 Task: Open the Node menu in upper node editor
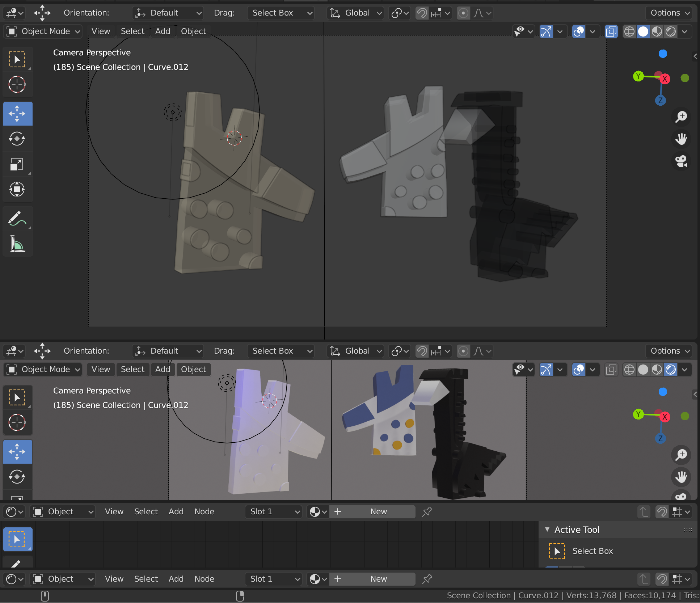click(204, 511)
